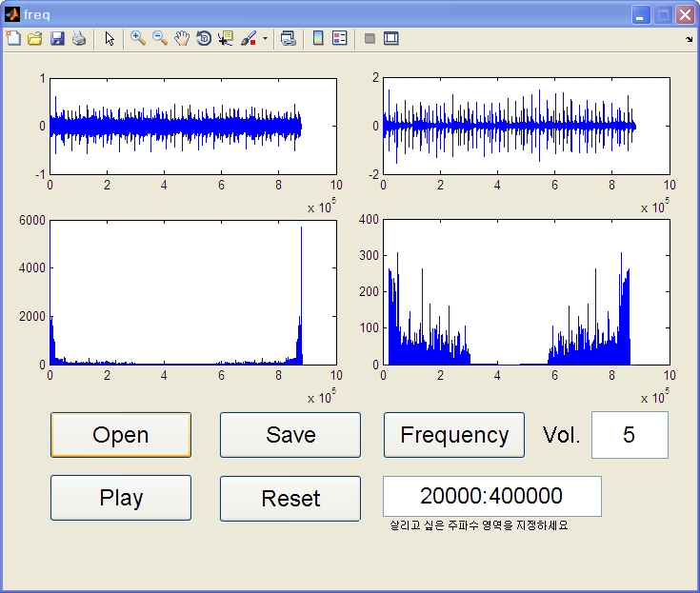Activate the Zoom Out magnifier tool
The image size is (700, 593).
160,38
